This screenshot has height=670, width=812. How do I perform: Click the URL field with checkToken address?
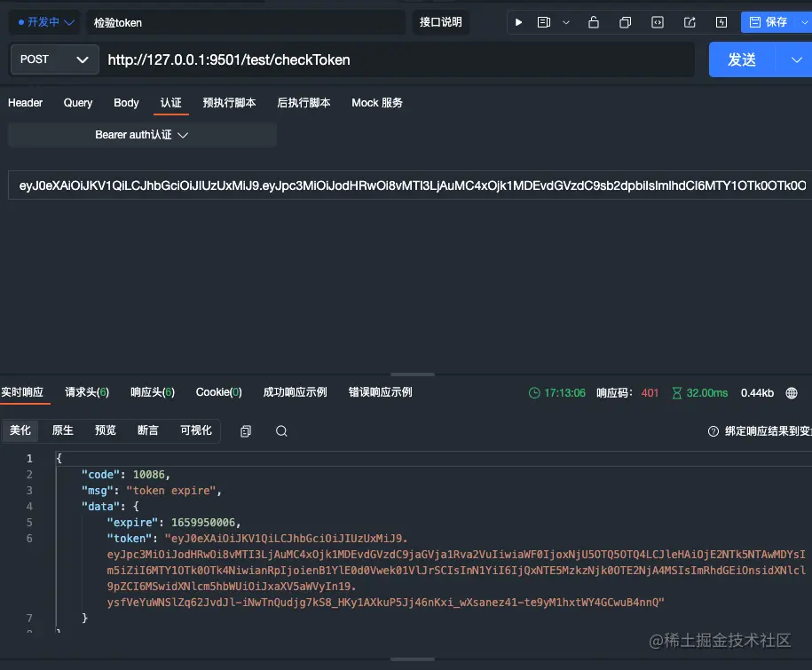coord(397,59)
